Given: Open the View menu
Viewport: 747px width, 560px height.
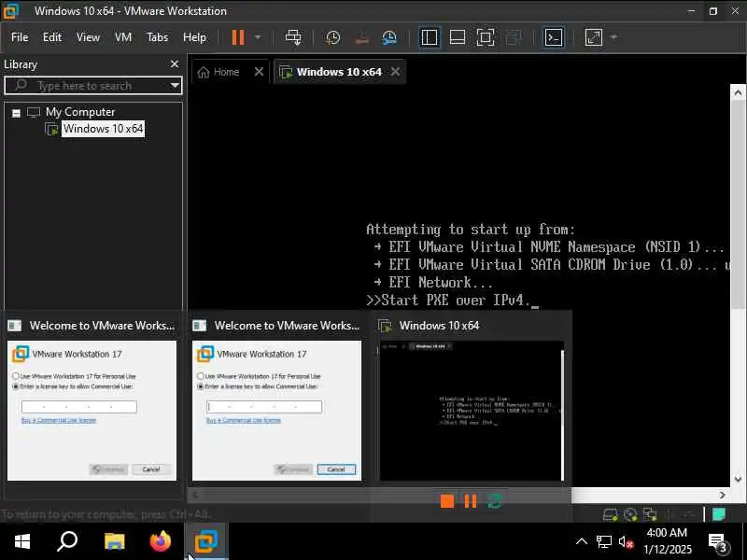Looking at the screenshot, I should point(88,37).
